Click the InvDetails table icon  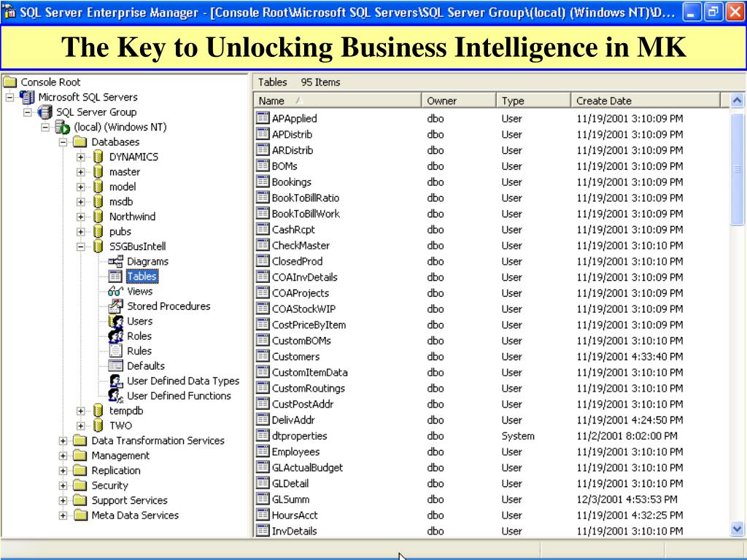coord(263,531)
